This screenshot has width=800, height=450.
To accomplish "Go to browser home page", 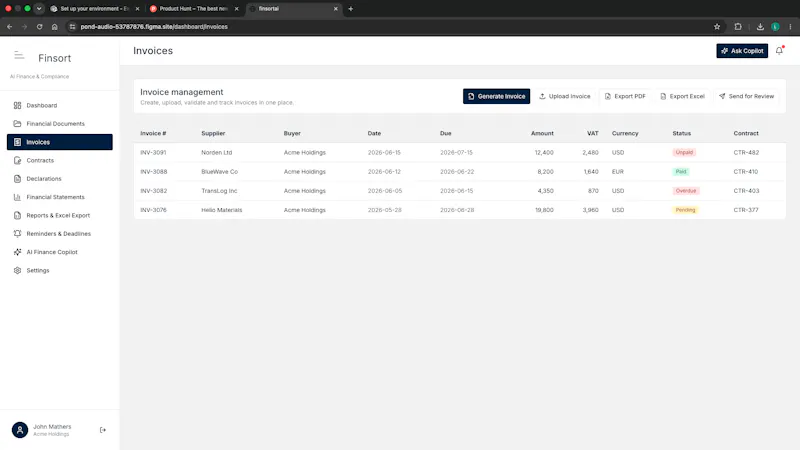I will pyautogui.click(x=55, y=27).
